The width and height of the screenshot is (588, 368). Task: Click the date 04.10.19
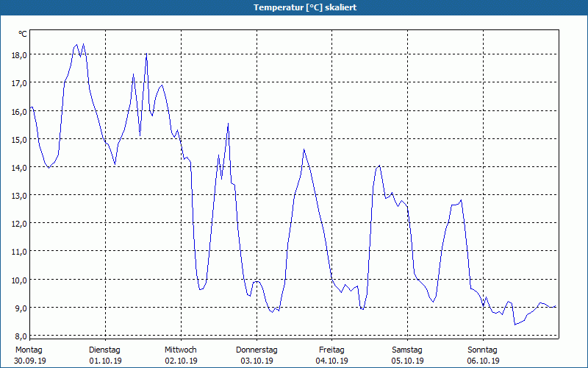[x=332, y=361]
